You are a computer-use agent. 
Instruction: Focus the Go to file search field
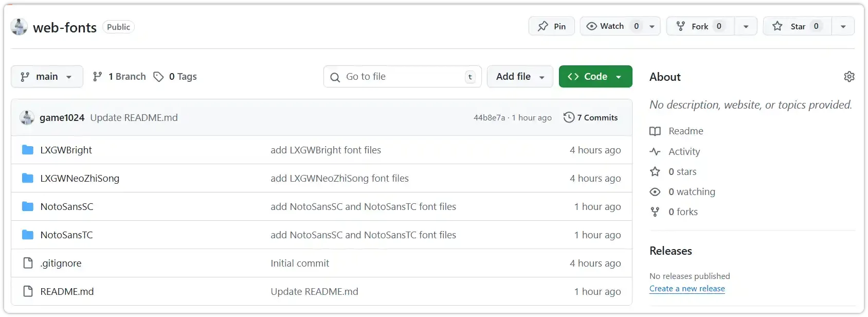coord(402,77)
